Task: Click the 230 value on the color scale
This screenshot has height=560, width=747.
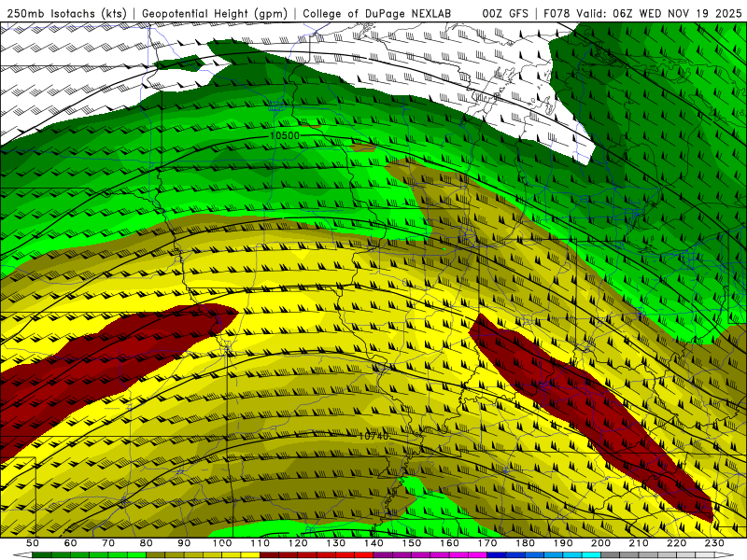Action: pyautogui.click(x=714, y=543)
